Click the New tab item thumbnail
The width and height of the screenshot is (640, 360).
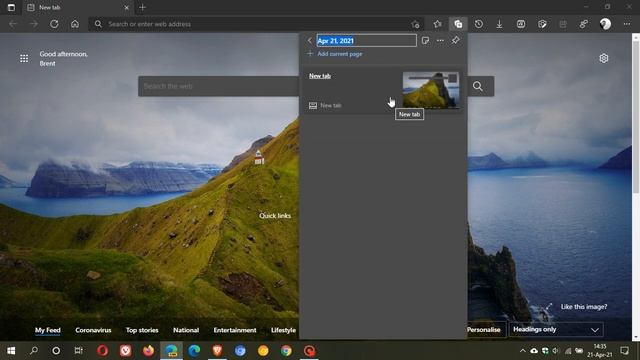coord(431,90)
